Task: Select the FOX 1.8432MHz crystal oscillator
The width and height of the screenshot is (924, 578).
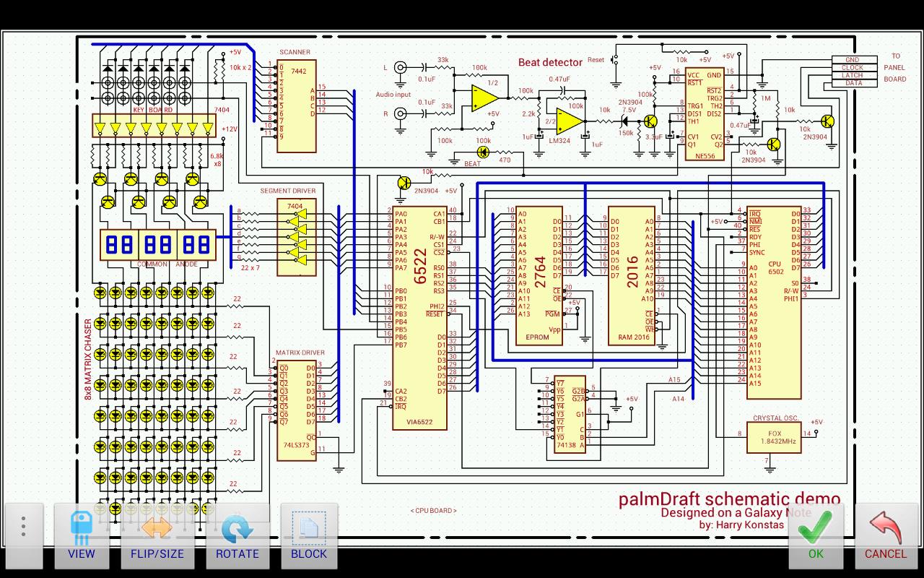Action: (x=773, y=437)
